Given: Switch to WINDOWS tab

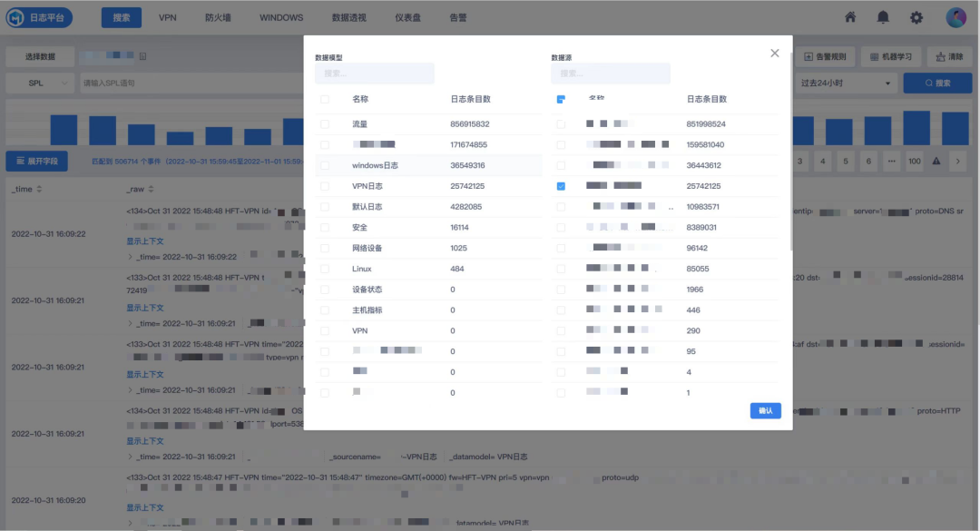Looking at the screenshot, I should click(x=281, y=17).
